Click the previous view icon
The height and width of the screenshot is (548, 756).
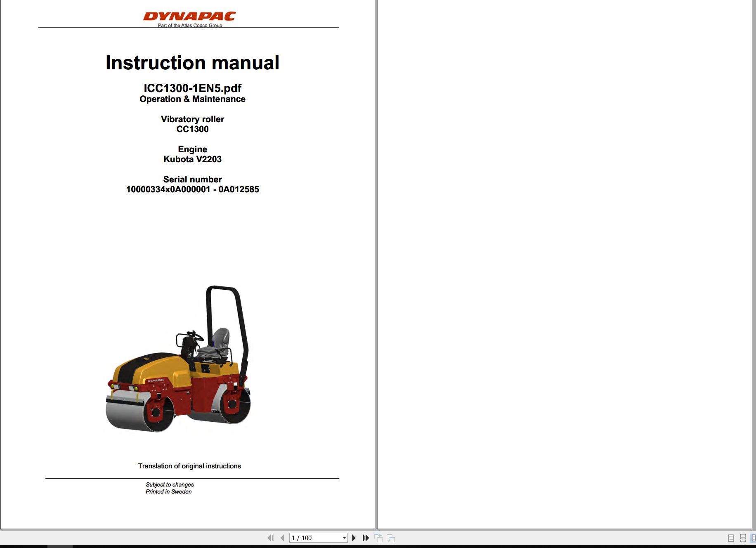pos(378,538)
